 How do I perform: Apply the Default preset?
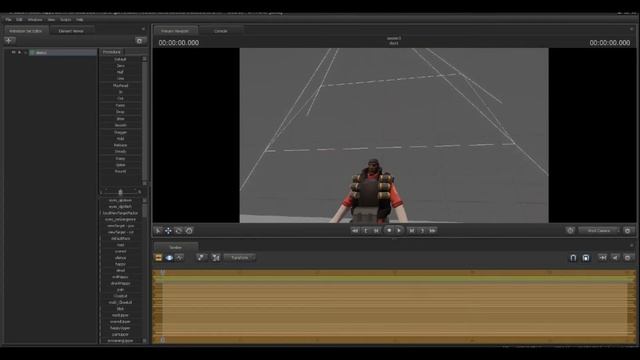tap(120, 59)
